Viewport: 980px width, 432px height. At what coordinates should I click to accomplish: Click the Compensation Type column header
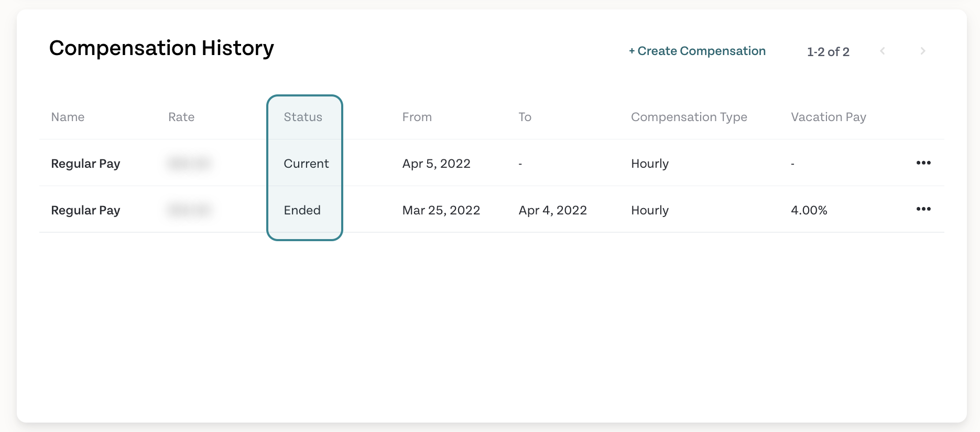click(x=689, y=117)
